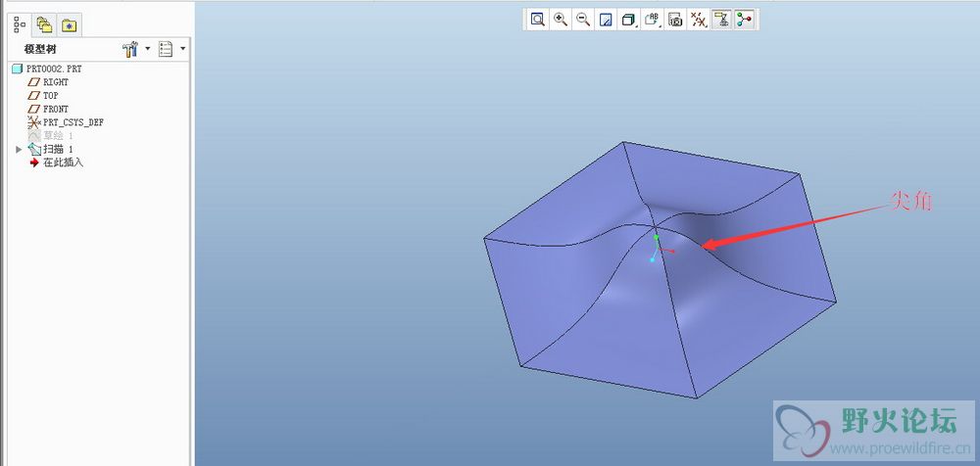Expand the 扫描 1 feature node
980x466 pixels.
point(19,149)
